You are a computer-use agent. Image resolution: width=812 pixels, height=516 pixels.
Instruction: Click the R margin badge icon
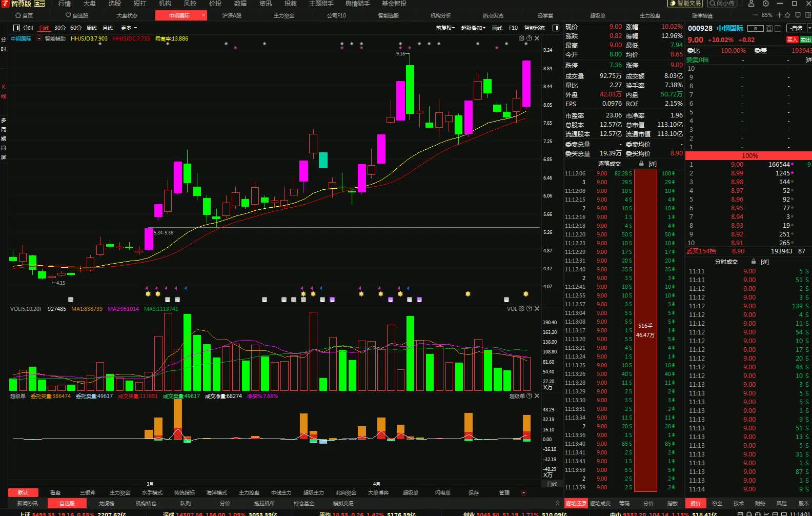coord(755,29)
